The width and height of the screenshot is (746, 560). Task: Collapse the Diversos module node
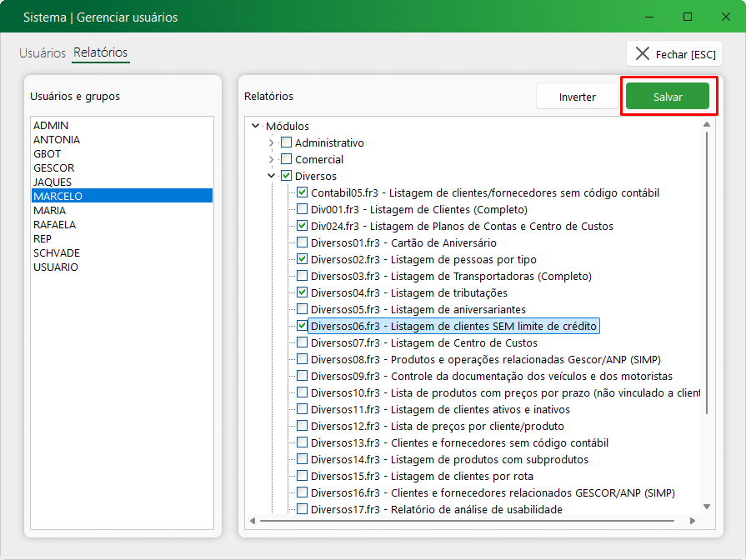271,176
